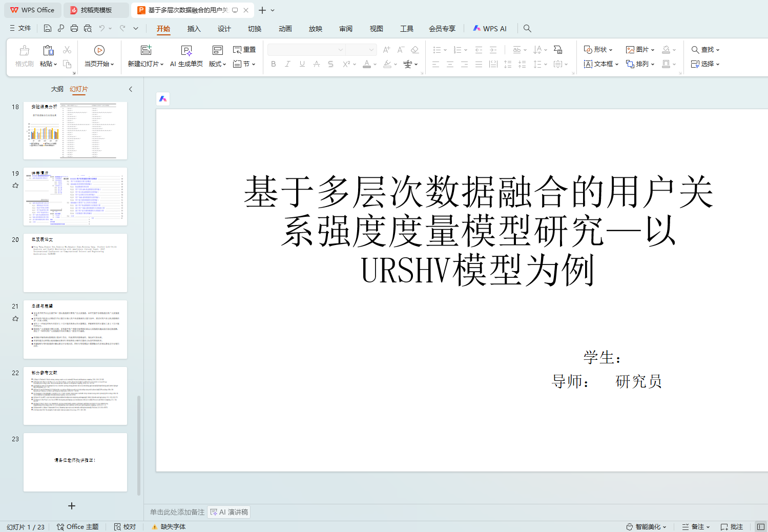Viewport: 768px width, 532px height.
Task: Click the WPS AI floating icon above slide
Action: pyautogui.click(x=163, y=99)
